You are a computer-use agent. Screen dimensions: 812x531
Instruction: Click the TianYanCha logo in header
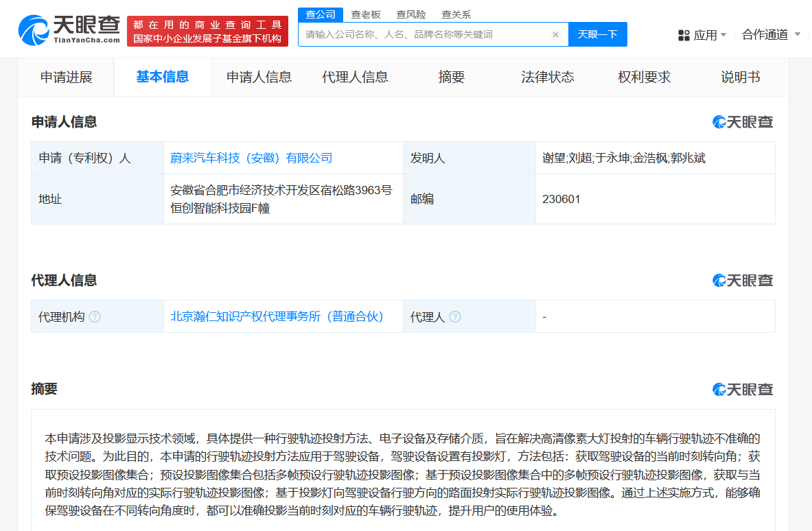point(69,30)
